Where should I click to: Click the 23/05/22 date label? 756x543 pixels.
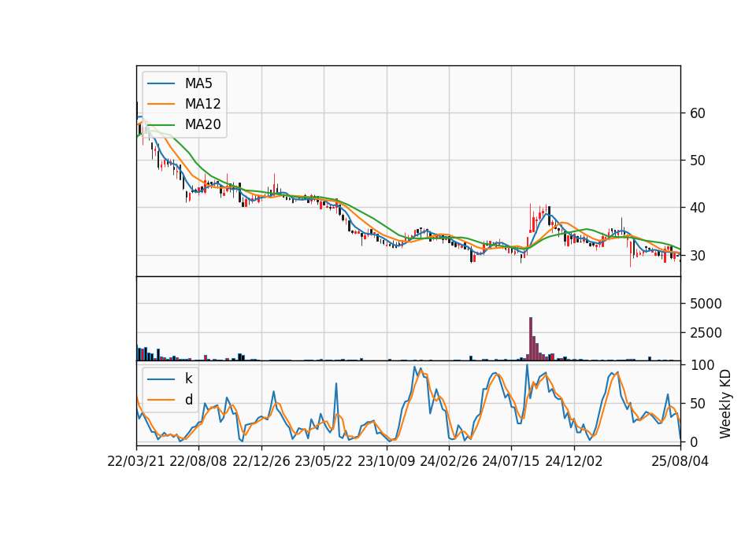click(x=324, y=461)
